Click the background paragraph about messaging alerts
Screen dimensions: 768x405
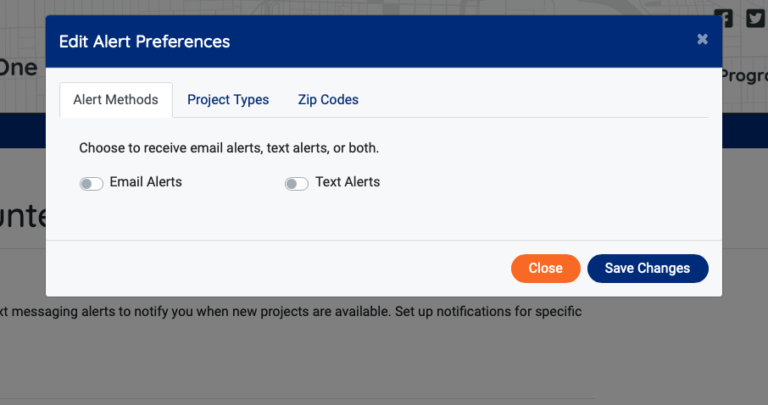290,312
